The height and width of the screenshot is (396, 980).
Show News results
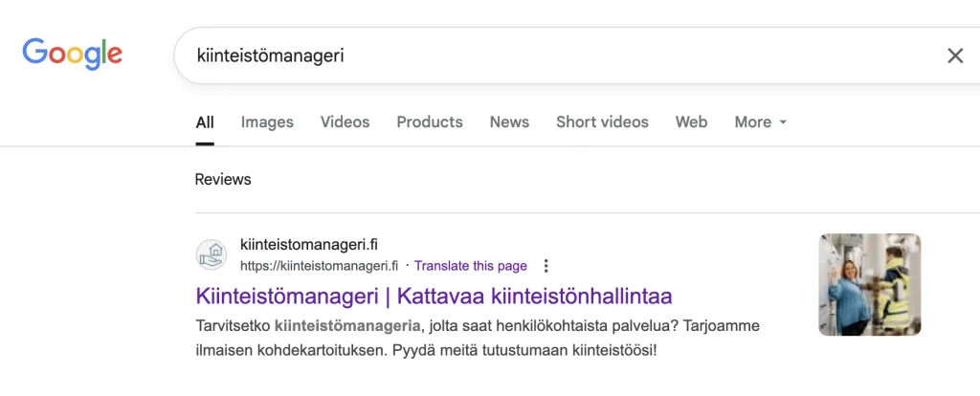pos(509,122)
